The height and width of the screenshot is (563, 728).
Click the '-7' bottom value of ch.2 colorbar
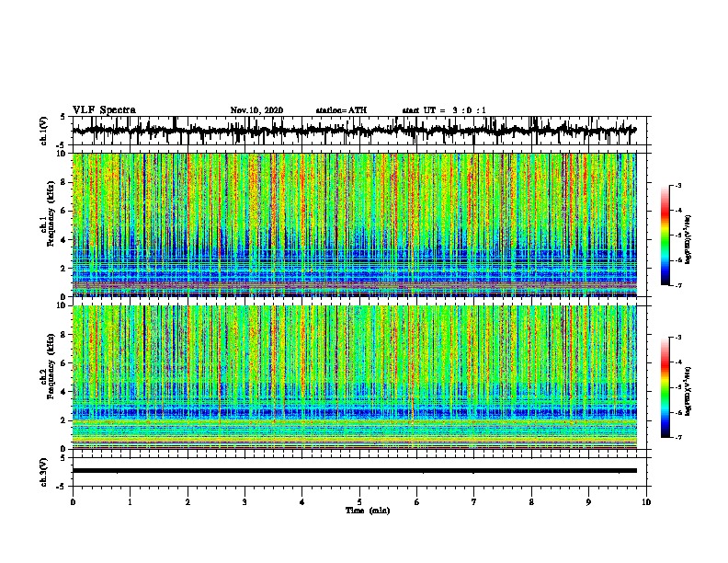[x=678, y=437]
